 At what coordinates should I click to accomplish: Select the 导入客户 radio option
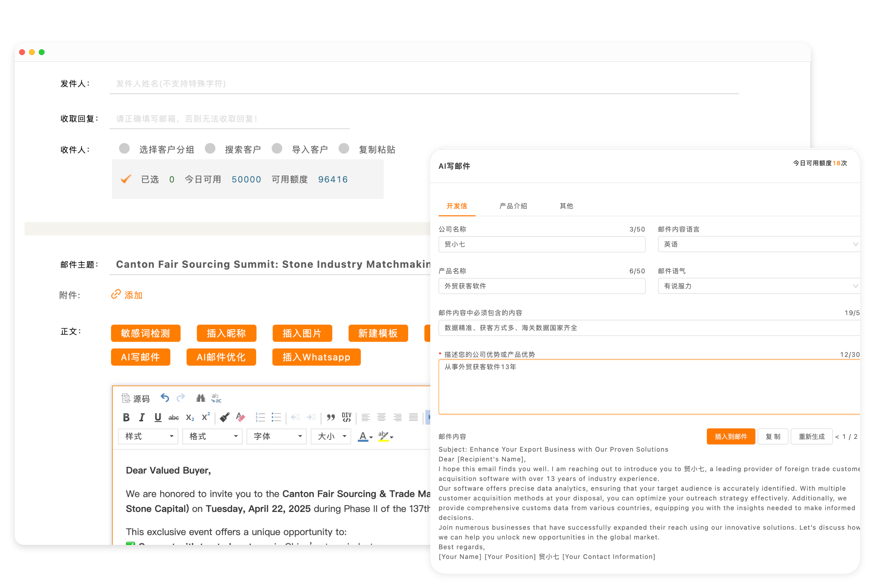click(277, 148)
